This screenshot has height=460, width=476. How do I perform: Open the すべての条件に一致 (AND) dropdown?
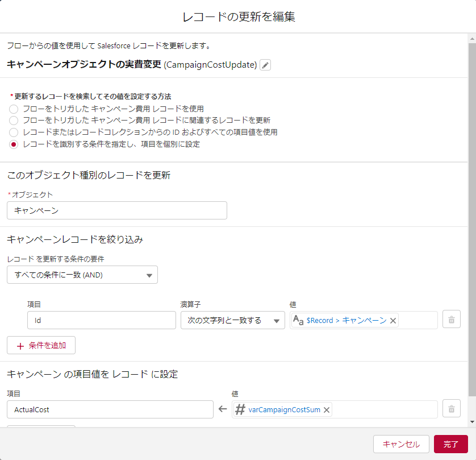coord(82,275)
